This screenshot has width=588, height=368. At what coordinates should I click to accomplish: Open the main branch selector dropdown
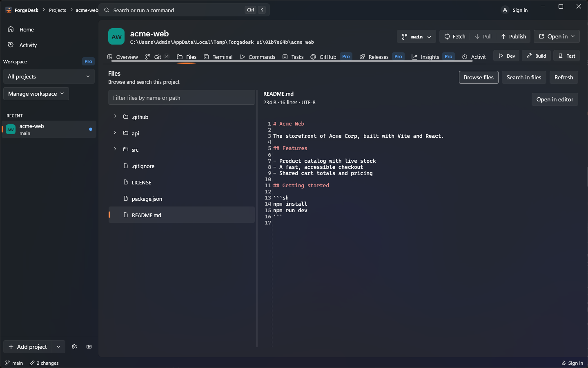(416, 36)
